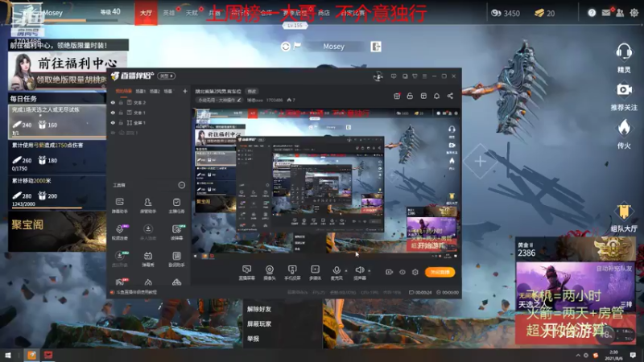The height and width of the screenshot is (362, 644).
Task: Select the 文本 2 source row
Action: (149, 103)
